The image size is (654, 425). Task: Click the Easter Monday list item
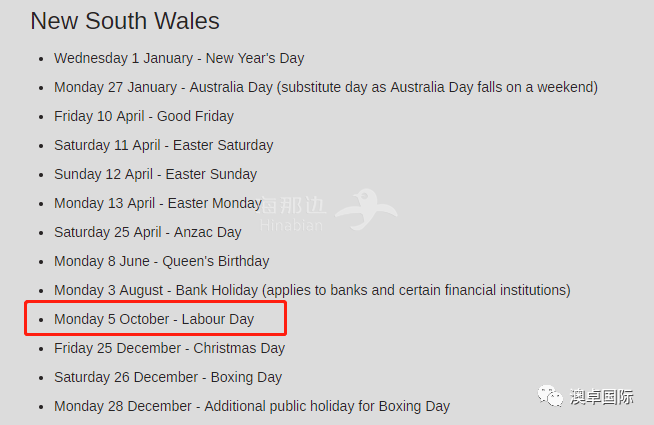(x=158, y=204)
